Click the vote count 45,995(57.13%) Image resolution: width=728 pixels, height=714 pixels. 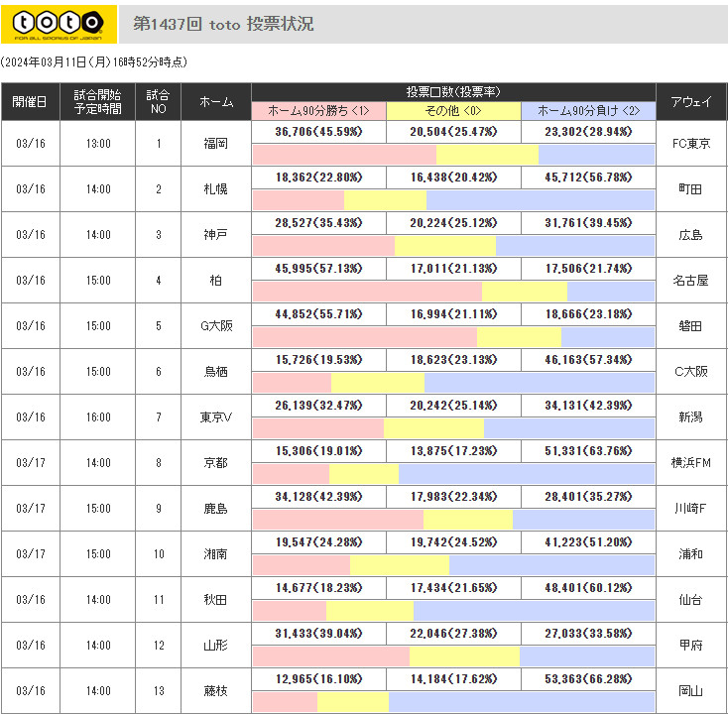click(x=319, y=269)
